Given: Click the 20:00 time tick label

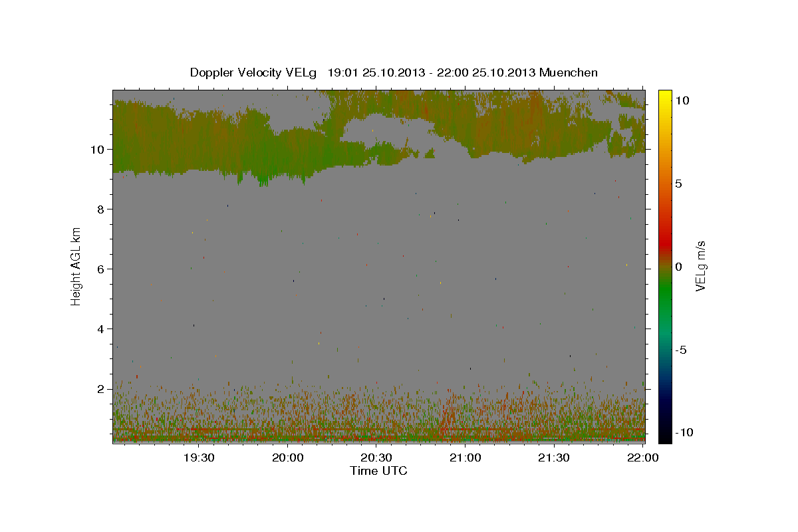Looking at the screenshot, I should 287,458.
